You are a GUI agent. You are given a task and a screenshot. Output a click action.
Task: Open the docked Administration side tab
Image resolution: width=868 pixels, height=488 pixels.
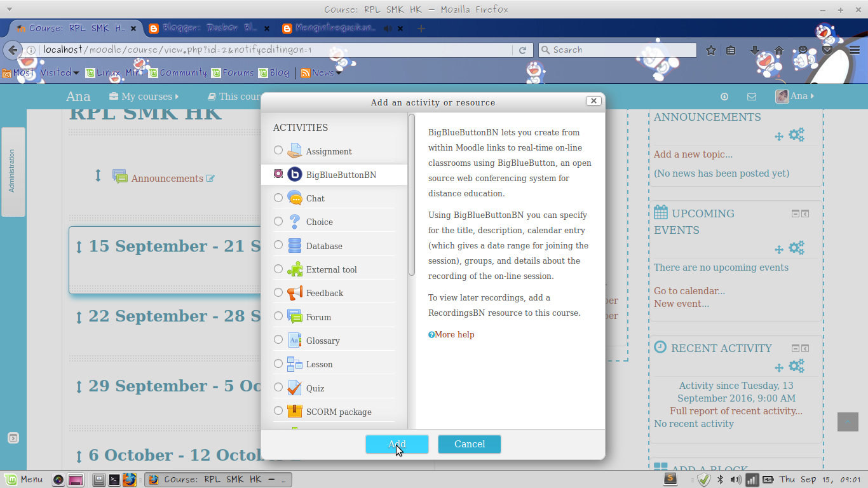click(13, 172)
